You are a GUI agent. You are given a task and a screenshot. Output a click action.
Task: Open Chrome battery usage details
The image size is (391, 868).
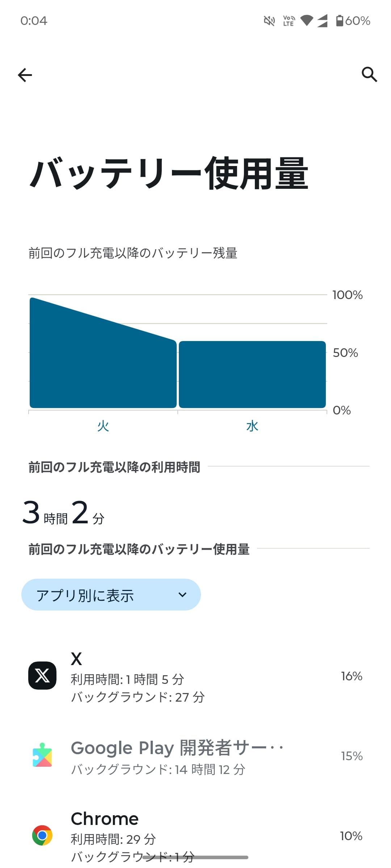pyautogui.click(x=195, y=835)
